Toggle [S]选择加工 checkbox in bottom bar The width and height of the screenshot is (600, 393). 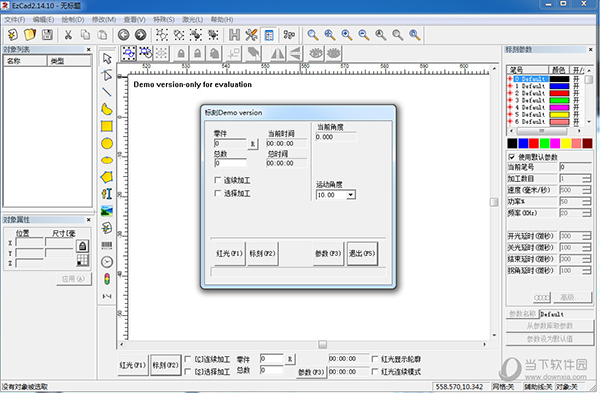pos(188,372)
